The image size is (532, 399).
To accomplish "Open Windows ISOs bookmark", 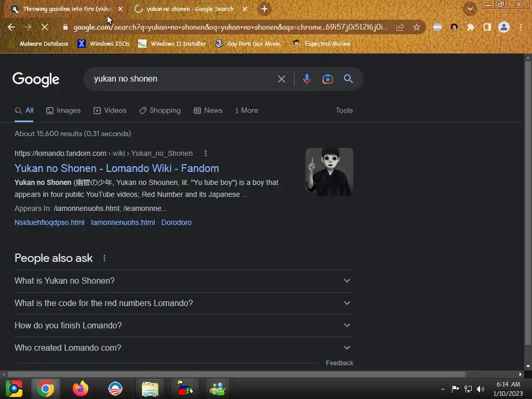I will (x=103, y=44).
